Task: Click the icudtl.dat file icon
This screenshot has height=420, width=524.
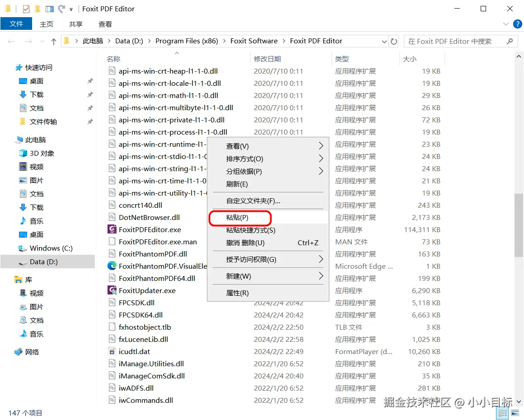Action: (112, 351)
